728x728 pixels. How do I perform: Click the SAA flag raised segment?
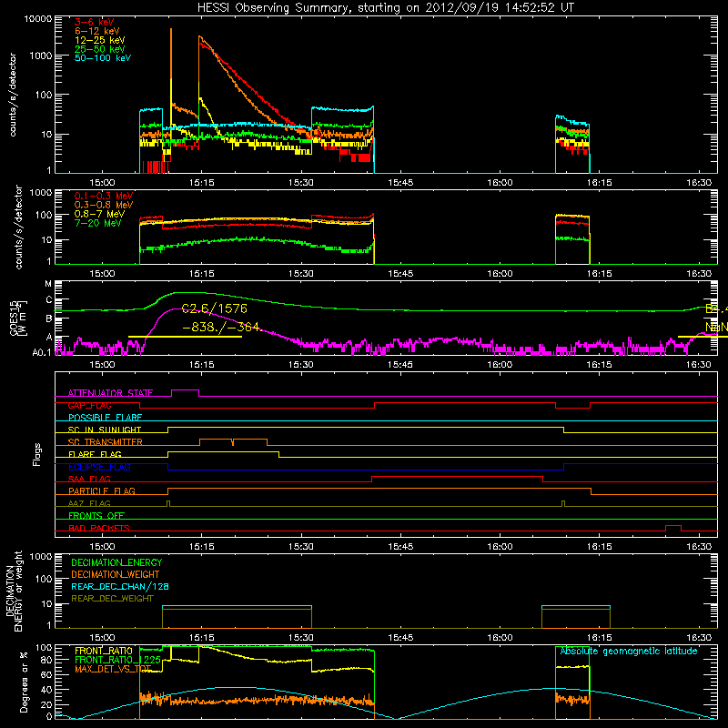click(457, 476)
